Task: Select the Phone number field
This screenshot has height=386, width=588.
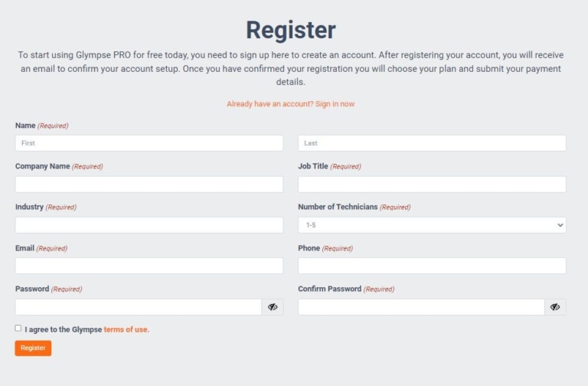Action: 432,266
